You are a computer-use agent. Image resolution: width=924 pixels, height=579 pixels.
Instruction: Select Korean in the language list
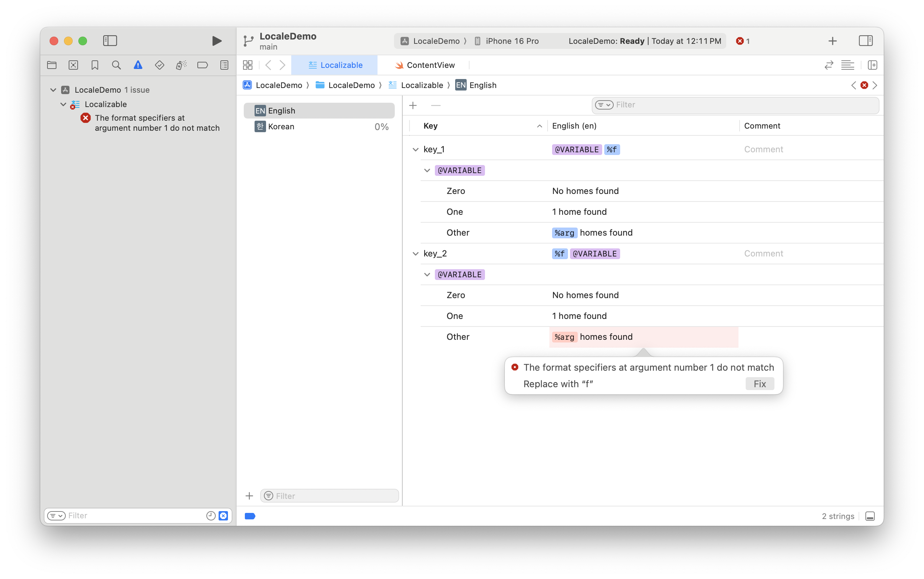pos(281,127)
